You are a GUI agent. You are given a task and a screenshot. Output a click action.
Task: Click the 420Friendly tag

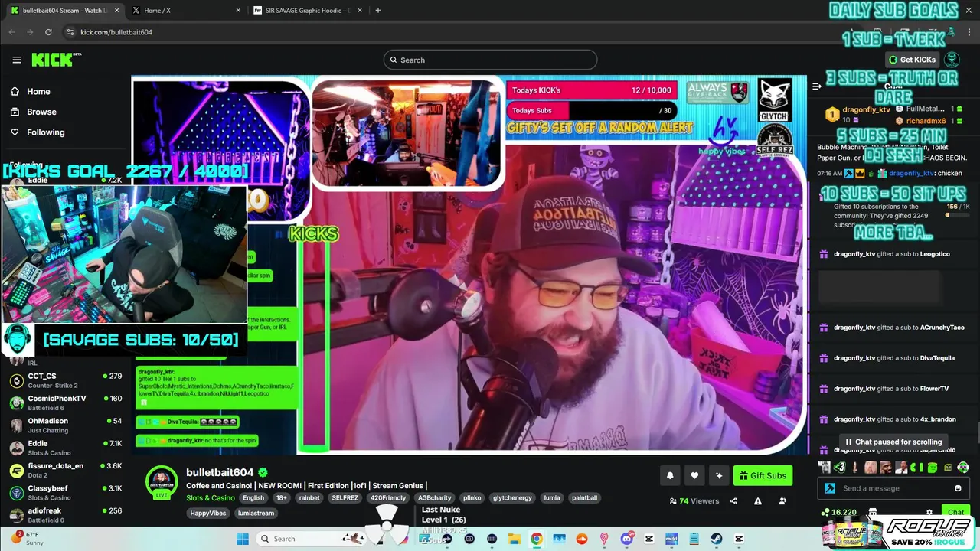(x=390, y=497)
